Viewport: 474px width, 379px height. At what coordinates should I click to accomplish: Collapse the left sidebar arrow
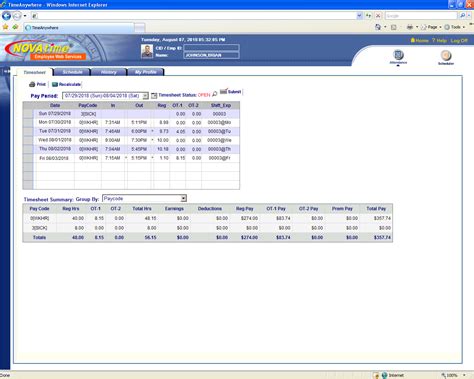[6, 71]
